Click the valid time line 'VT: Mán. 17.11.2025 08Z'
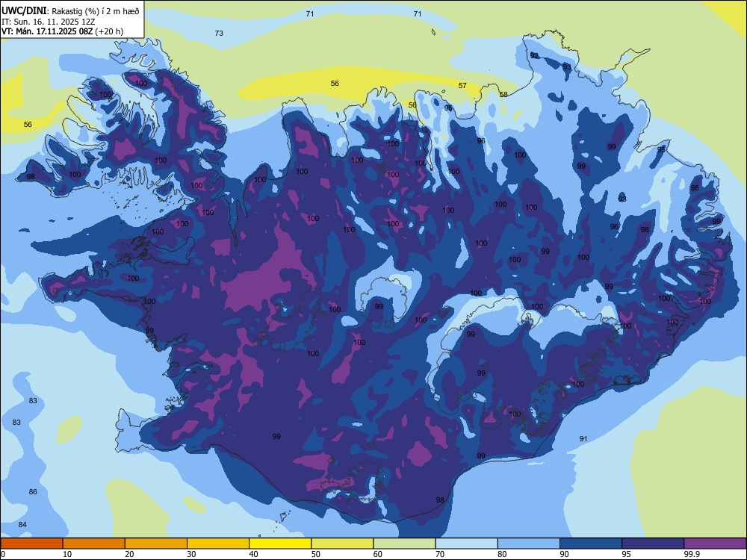The height and width of the screenshot is (560, 747). [47, 31]
